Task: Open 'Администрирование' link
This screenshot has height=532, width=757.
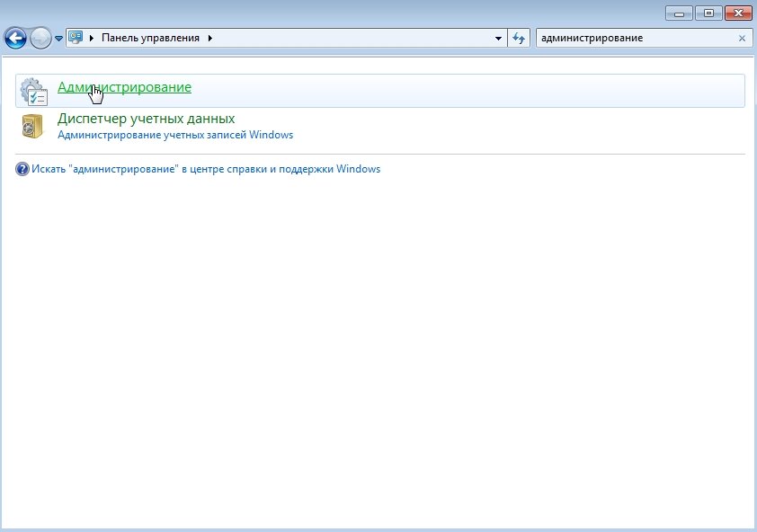Action: (x=125, y=87)
